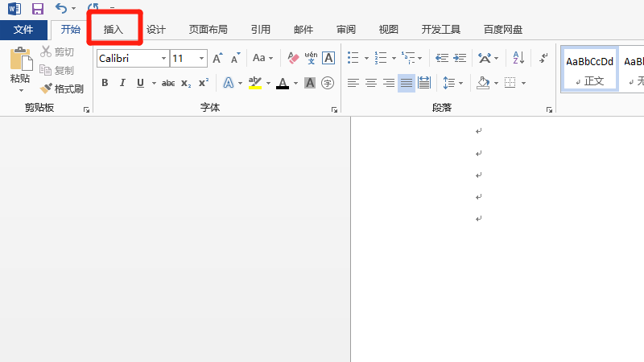
Task: Click the Grow Font icon
Action: tap(217, 59)
